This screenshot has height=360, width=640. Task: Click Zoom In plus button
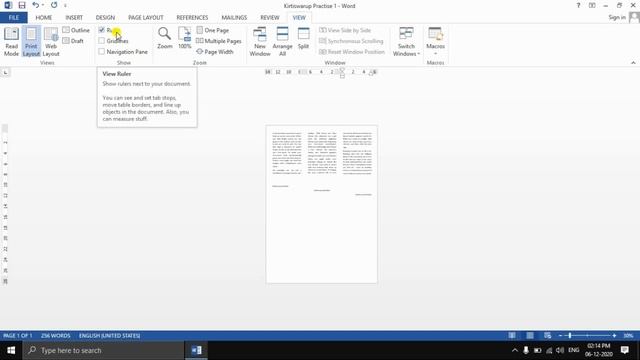[614, 336]
